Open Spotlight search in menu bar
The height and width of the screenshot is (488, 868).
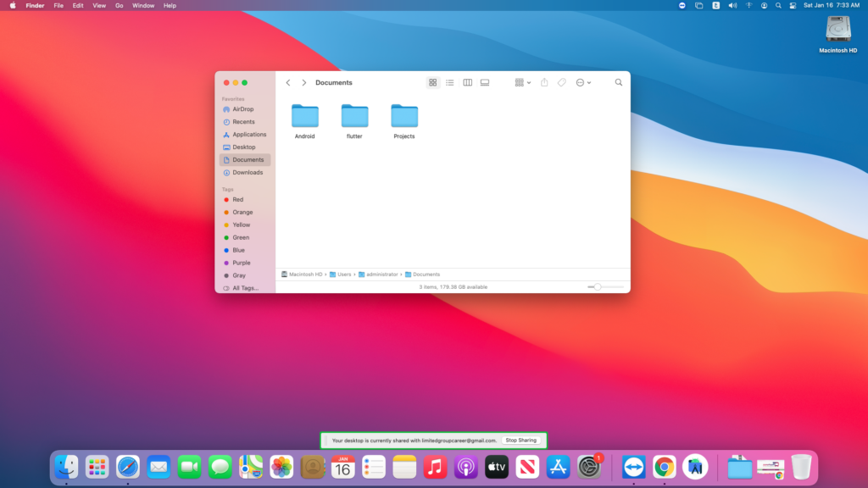(778, 6)
